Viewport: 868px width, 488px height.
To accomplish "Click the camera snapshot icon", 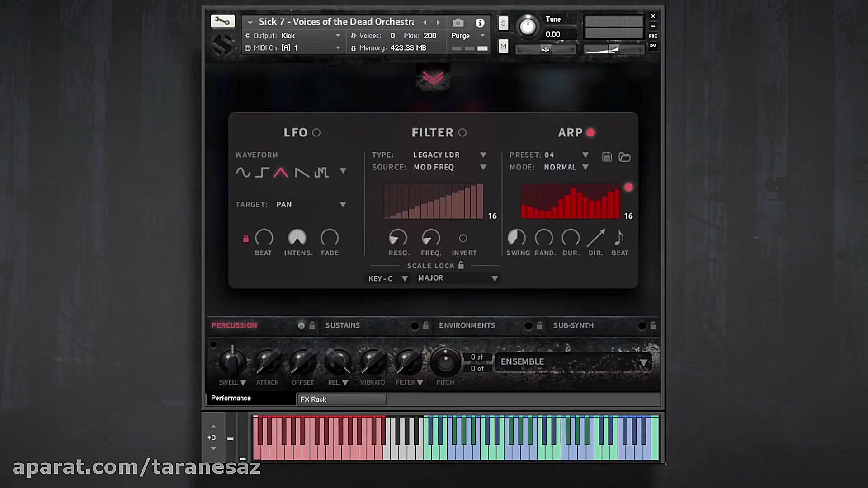I will pyautogui.click(x=458, y=23).
